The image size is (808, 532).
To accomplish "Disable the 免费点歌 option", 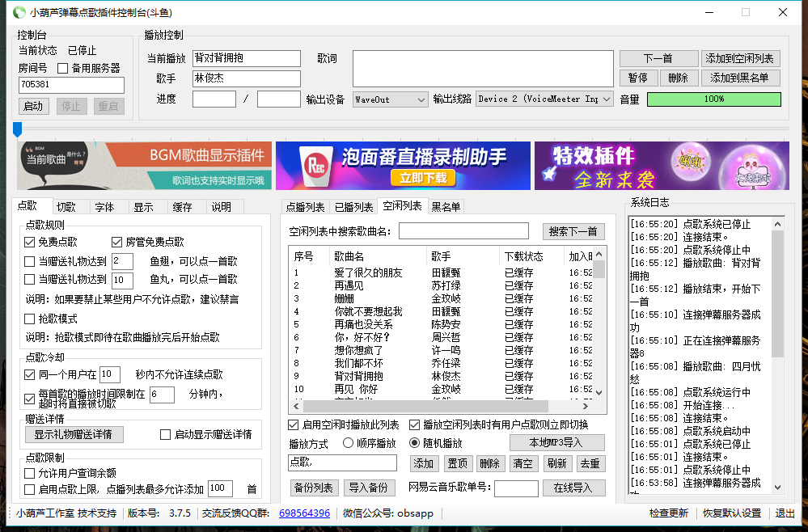I will pos(29,242).
